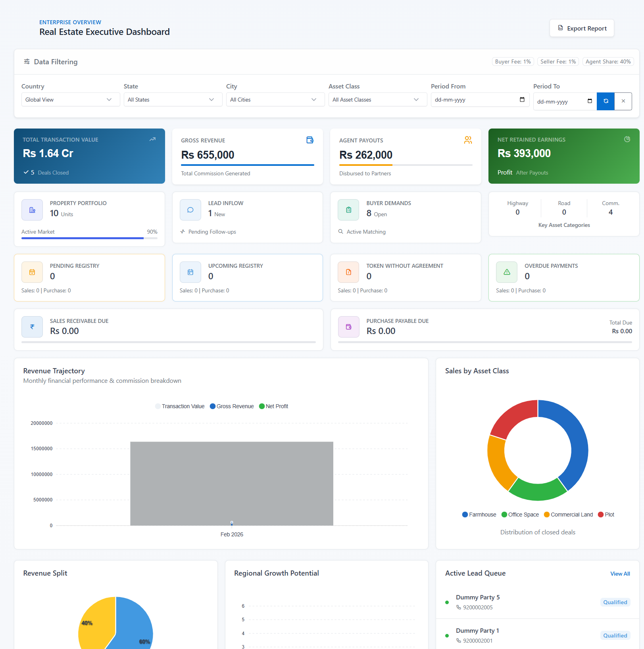Click the wallet icon on Gross Revenue
The height and width of the screenshot is (649, 644).
310,140
